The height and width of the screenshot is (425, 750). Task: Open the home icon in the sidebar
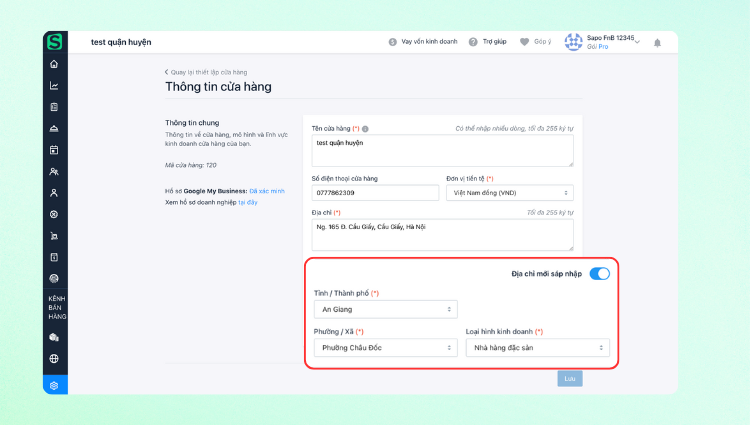(54, 64)
